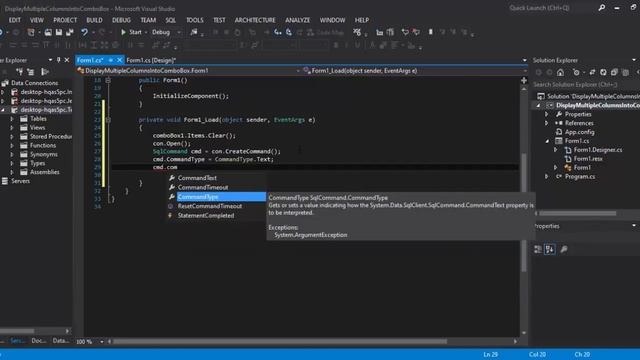Screen dimensions: 640x360
Task: Open the PROJECT menu
Action: click(65, 20)
